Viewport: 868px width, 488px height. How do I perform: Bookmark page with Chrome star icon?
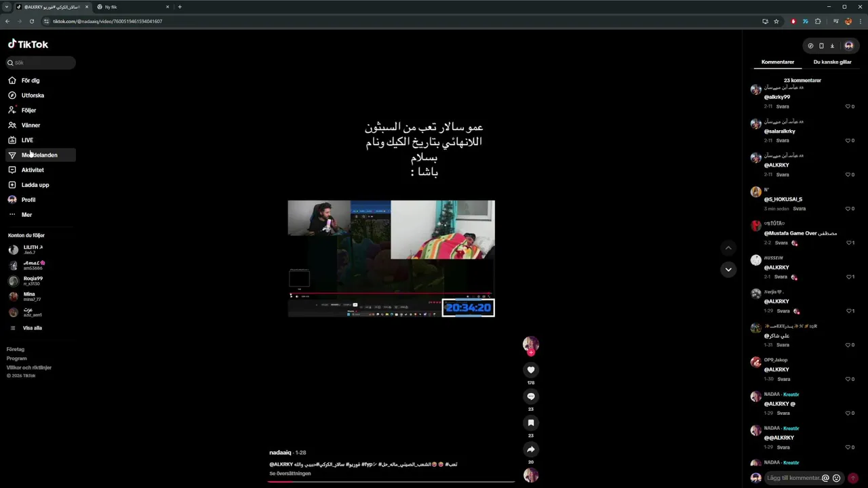click(776, 21)
